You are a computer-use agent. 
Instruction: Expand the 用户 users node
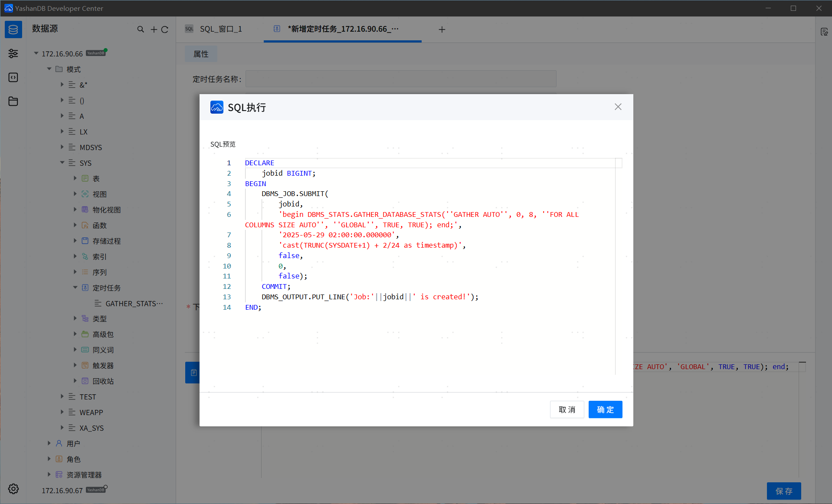click(49, 443)
